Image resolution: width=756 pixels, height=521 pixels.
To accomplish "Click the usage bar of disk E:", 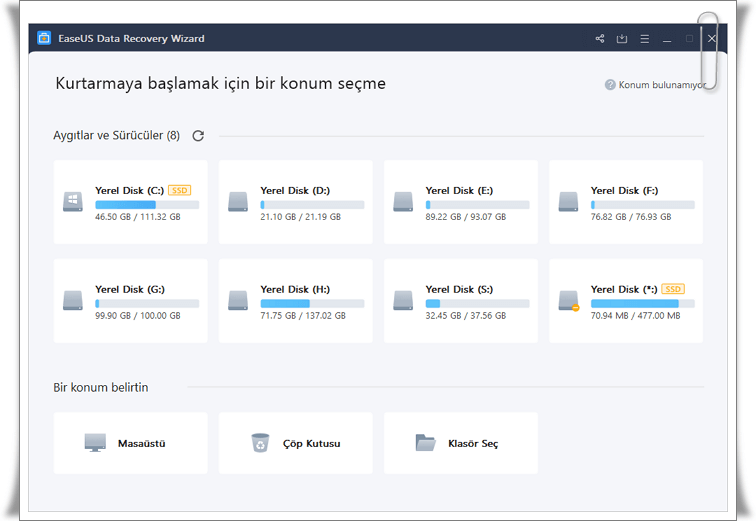I will click(x=477, y=205).
